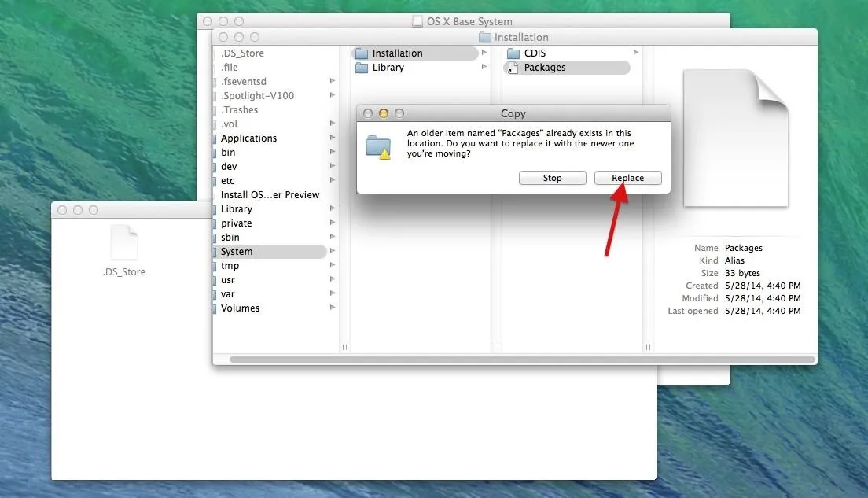The width and height of the screenshot is (868, 498).
Task: Select the .Trashes item
Action: pos(240,109)
